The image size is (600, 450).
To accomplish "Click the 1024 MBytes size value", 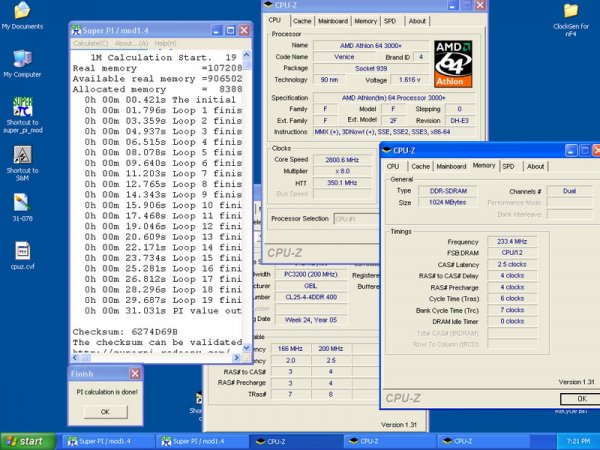I will click(x=448, y=202).
